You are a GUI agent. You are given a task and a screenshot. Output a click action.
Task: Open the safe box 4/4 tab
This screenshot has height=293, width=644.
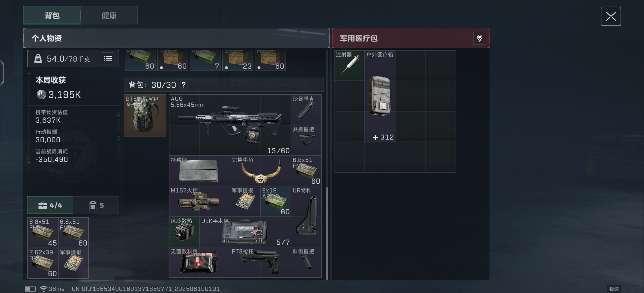(50, 205)
